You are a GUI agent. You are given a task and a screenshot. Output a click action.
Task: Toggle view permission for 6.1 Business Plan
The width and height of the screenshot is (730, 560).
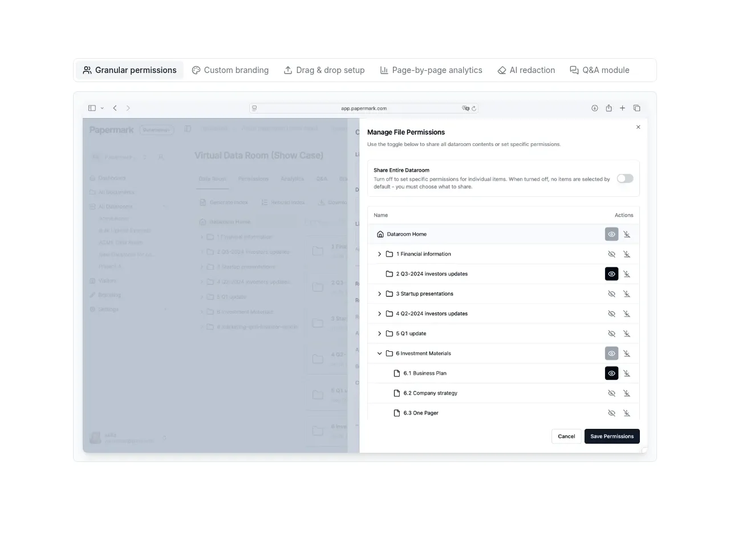[611, 374]
